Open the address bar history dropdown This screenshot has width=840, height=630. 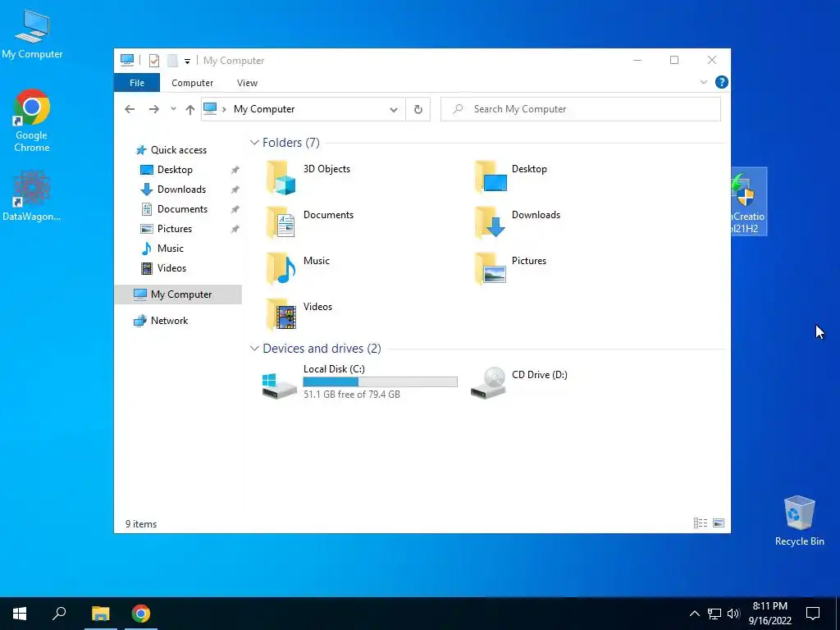(394, 109)
